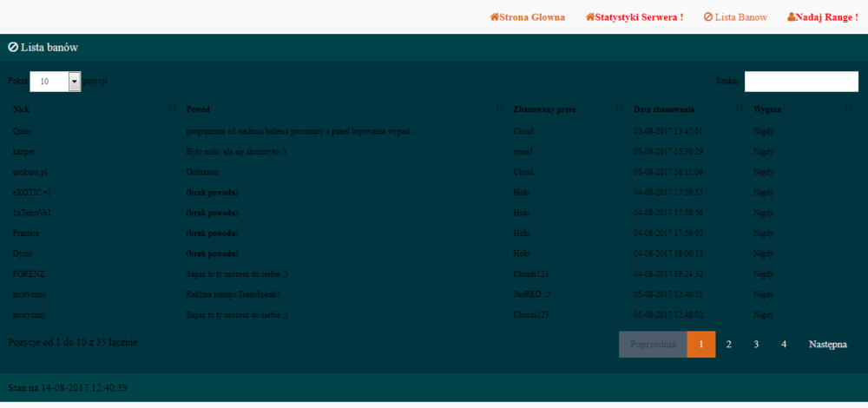The height and width of the screenshot is (408, 868).
Task: Click 'Pozycje od 1 do 10 z 35 łącznie'
Action: pyautogui.click(x=73, y=343)
